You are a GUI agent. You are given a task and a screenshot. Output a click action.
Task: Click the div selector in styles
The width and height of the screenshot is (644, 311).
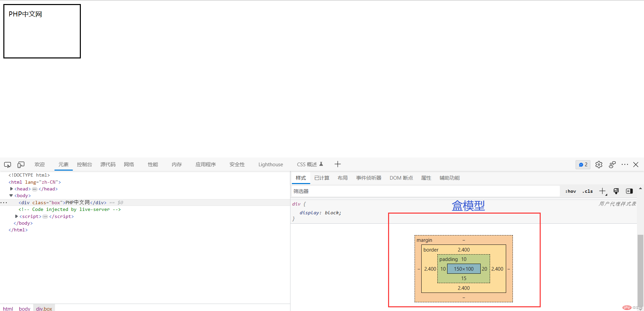click(296, 204)
